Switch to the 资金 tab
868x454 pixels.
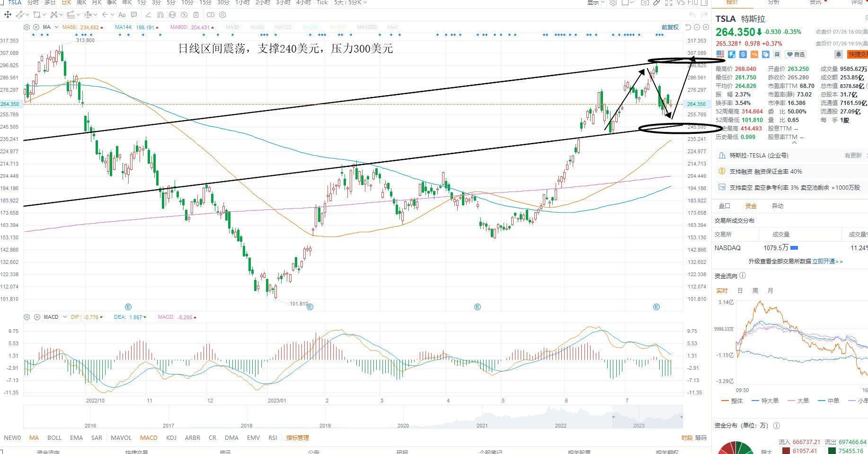click(751, 206)
